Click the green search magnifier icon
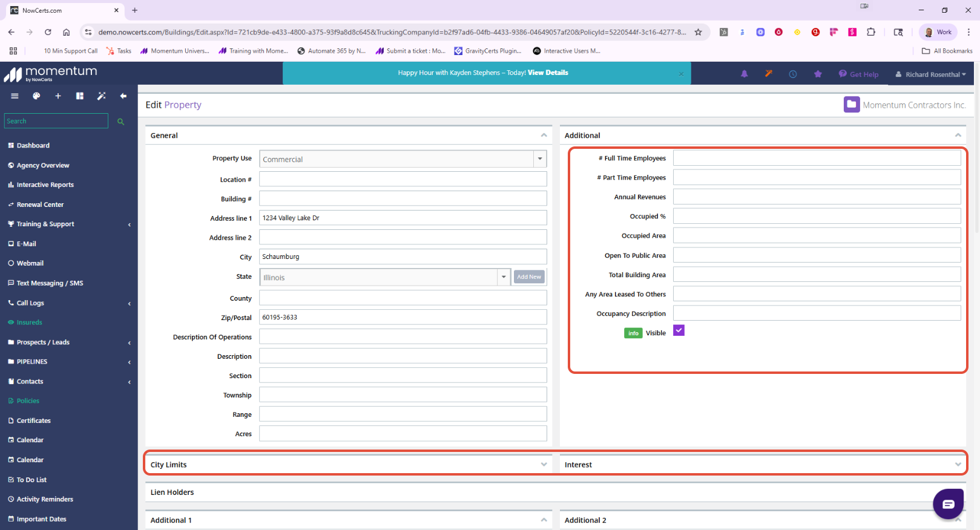Image resolution: width=980 pixels, height=530 pixels. pyautogui.click(x=120, y=122)
